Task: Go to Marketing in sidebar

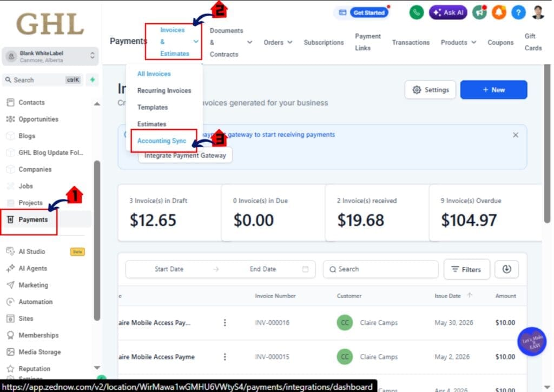Action: (33, 285)
